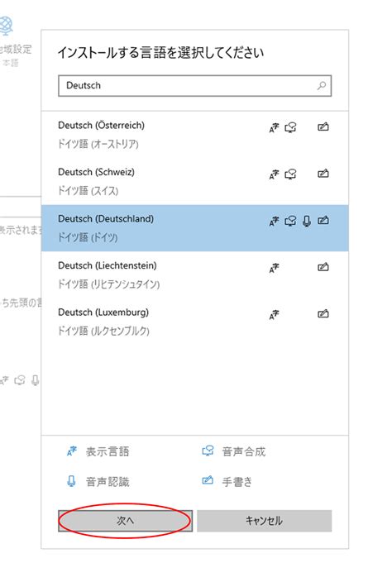This screenshot has width=392, height=582.
Task: Click display language icon for Deutsch (Luxemburg)
Action: coord(274,315)
